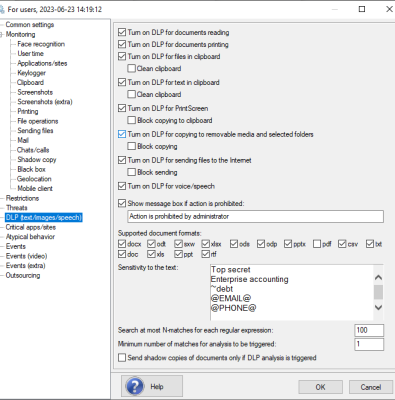This screenshot has height=400, width=395.
Task: Click the blue question mark Help icon
Action: click(135, 386)
